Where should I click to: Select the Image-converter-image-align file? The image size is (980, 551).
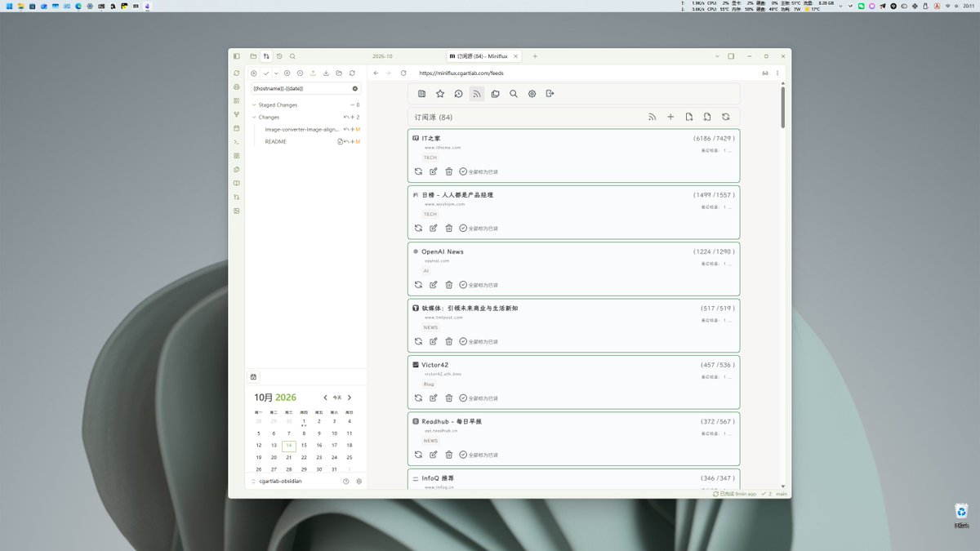tap(302, 130)
